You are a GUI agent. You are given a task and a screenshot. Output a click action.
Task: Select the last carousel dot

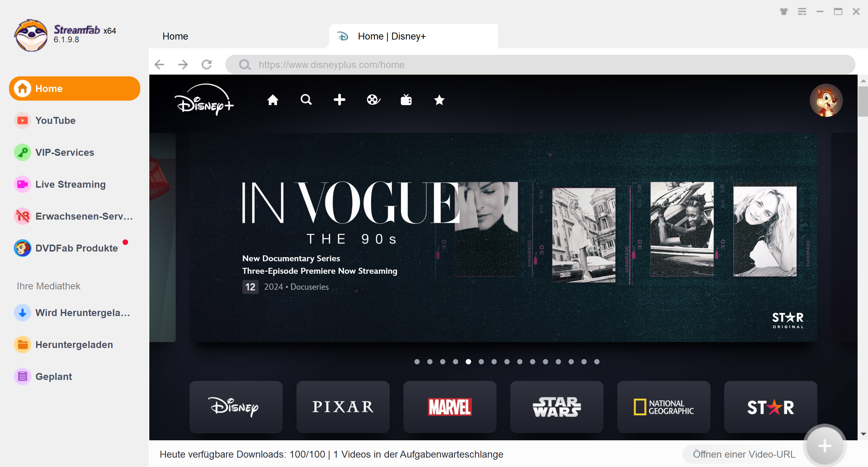pyautogui.click(x=597, y=362)
